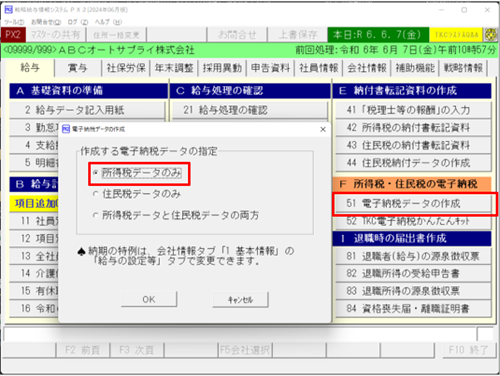
Task: Click マスターの共有 in the toolbar
Action: point(56,34)
